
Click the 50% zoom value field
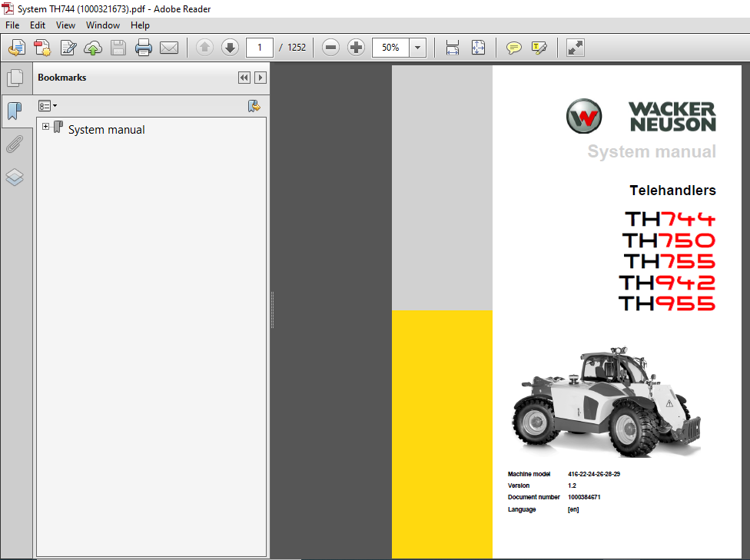point(390,48)
